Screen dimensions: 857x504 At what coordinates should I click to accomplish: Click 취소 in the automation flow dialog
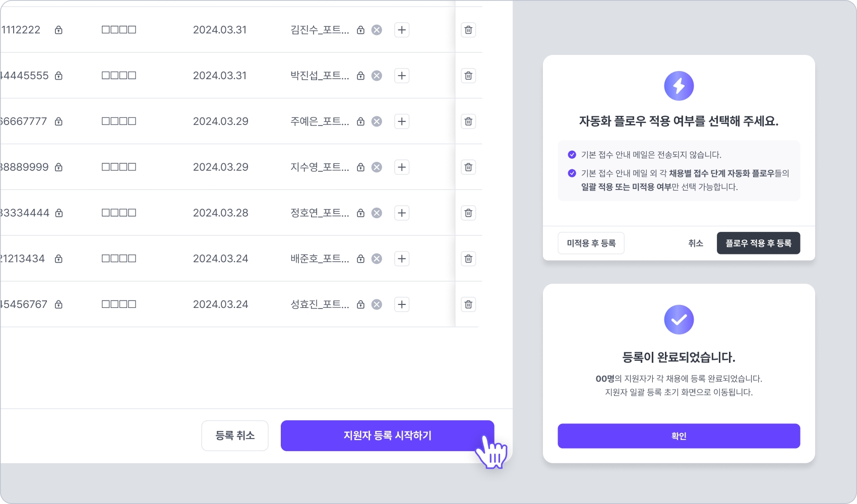pos(696,243)
